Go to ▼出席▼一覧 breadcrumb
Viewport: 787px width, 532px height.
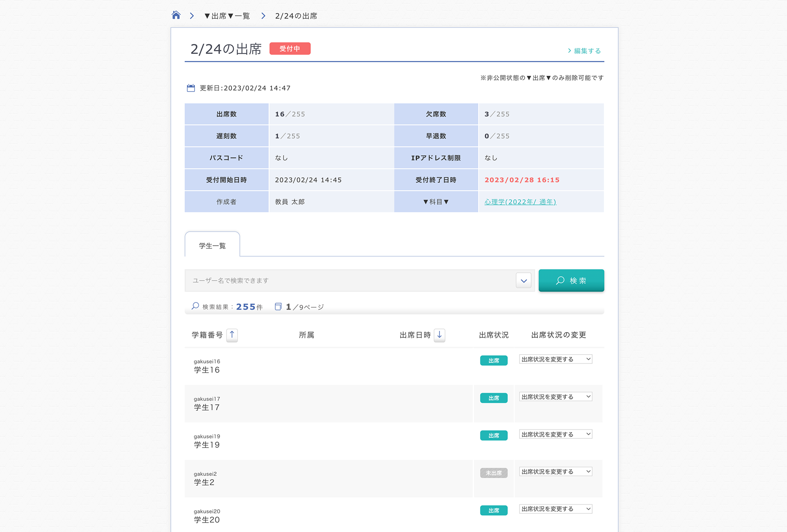tap(227, 16)
